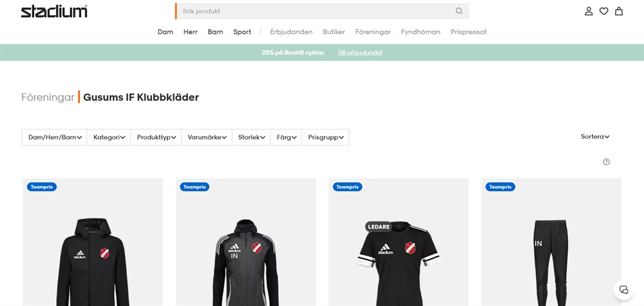Open the chat support bubble icon
Image resolution: width=644 pixels, height=306 pixels.
[x=623, y=289]
